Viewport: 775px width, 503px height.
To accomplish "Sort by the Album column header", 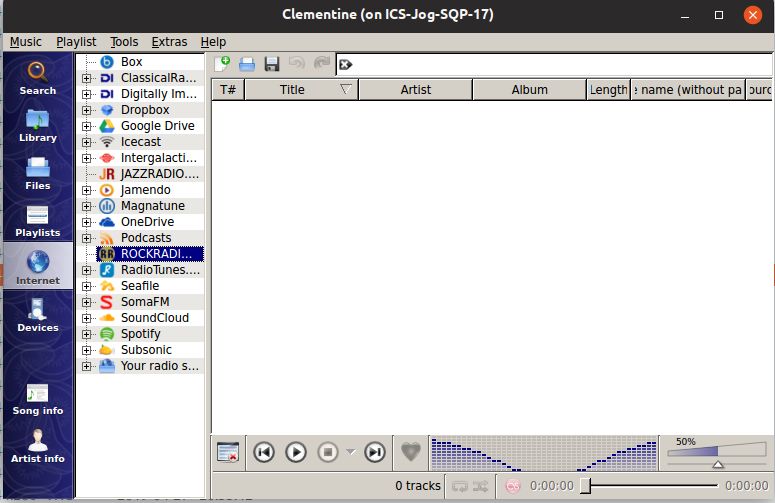I will pyautogui.click(x=529, y=89).
